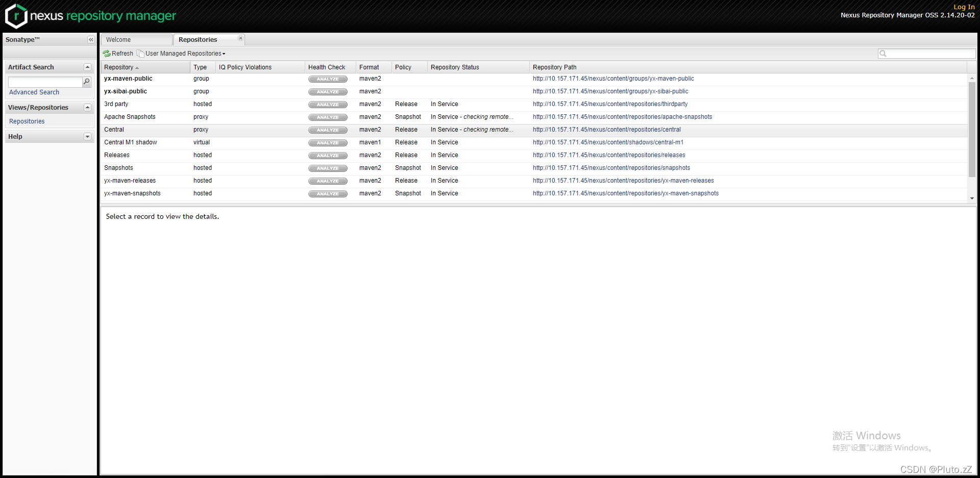Image resolution: width=980 pixels, height=478 pixels.
Task: Analyze health check for yx-maven-snapshots
Action: (328, 194)
